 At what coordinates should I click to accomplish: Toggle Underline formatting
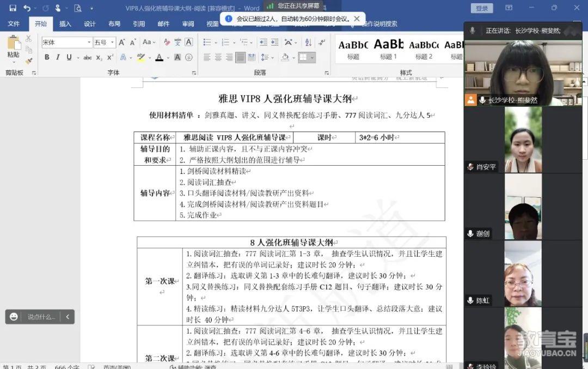(69, 57)
